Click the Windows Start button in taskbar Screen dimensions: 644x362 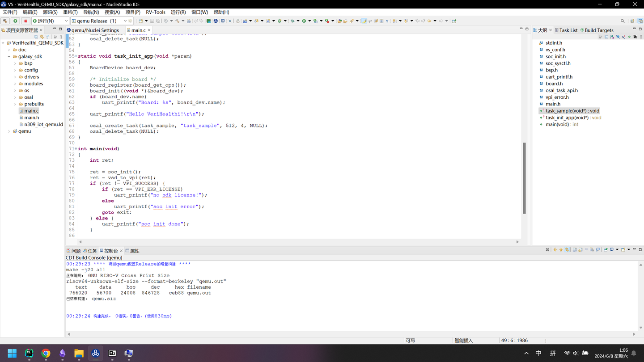(x=12, y=353)
